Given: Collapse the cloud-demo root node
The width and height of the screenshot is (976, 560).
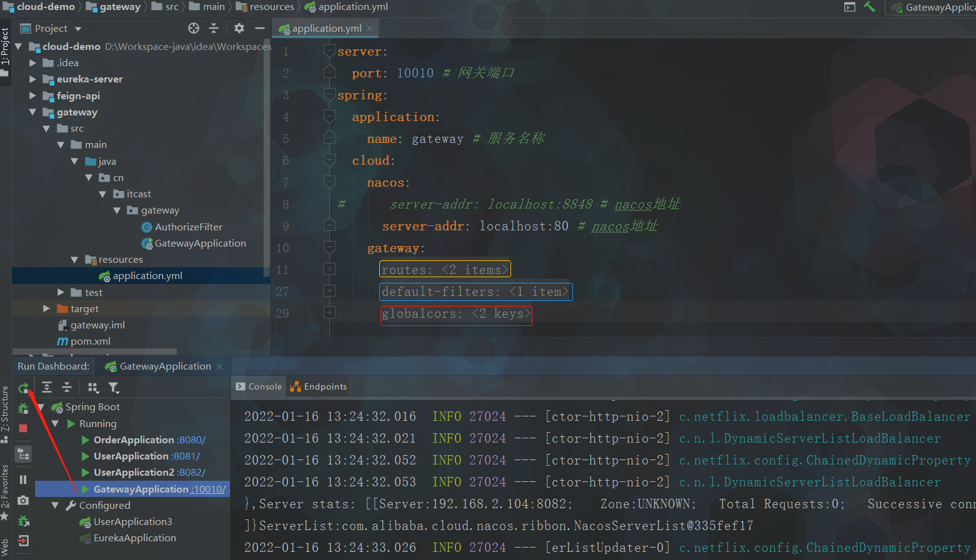Looking at the screenshot, I should [x=19, y=46].
